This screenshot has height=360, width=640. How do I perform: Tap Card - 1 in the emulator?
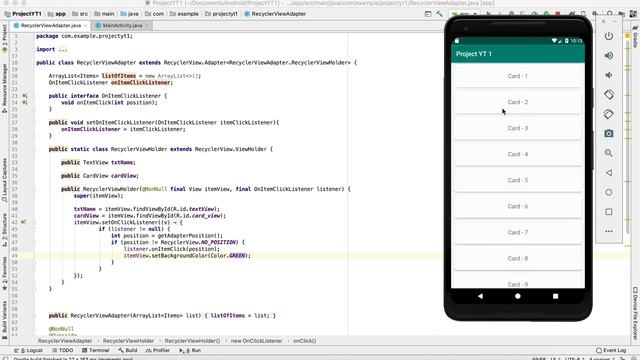tap(518, 76)
